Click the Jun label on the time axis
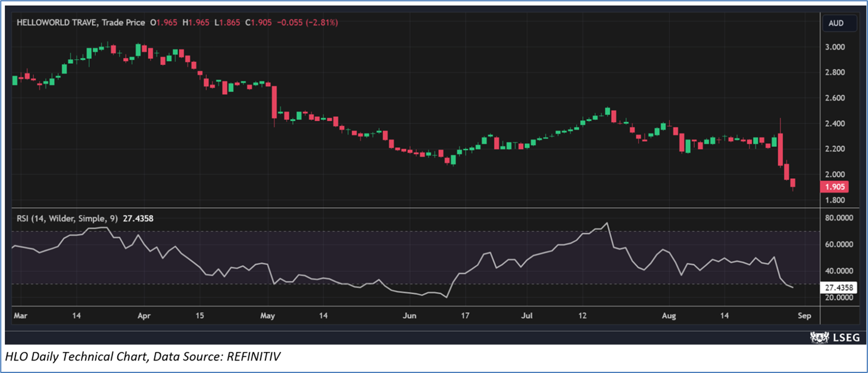This screenshot has height=373, width=868. (408, 315)
